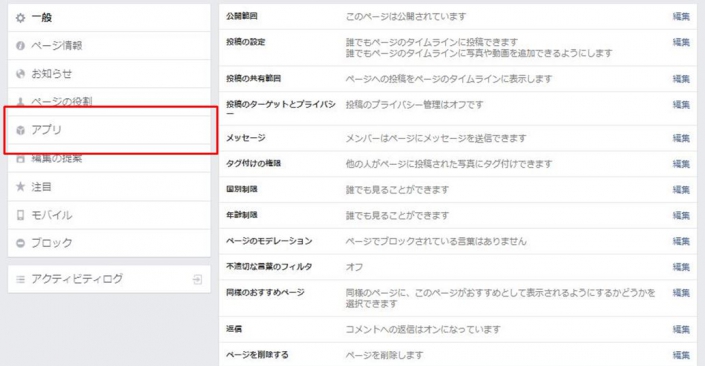Edit the 同様のおすすめページ setting

(x=681, y=293)
